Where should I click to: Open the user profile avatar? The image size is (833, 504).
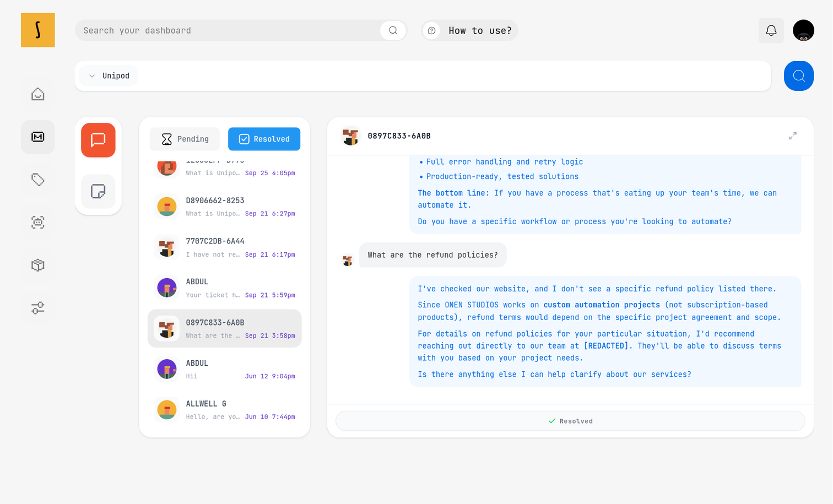click(x=803, y=30)
